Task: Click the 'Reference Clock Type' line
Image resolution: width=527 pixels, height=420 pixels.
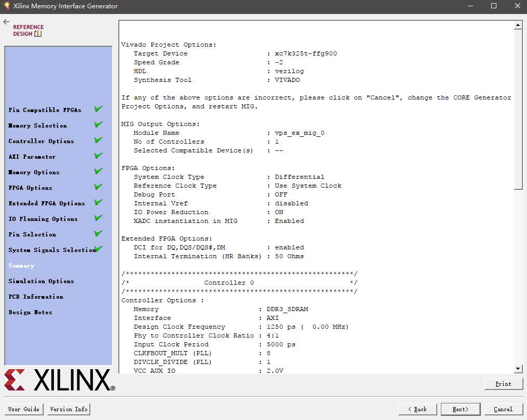Action: coord(237,186)
